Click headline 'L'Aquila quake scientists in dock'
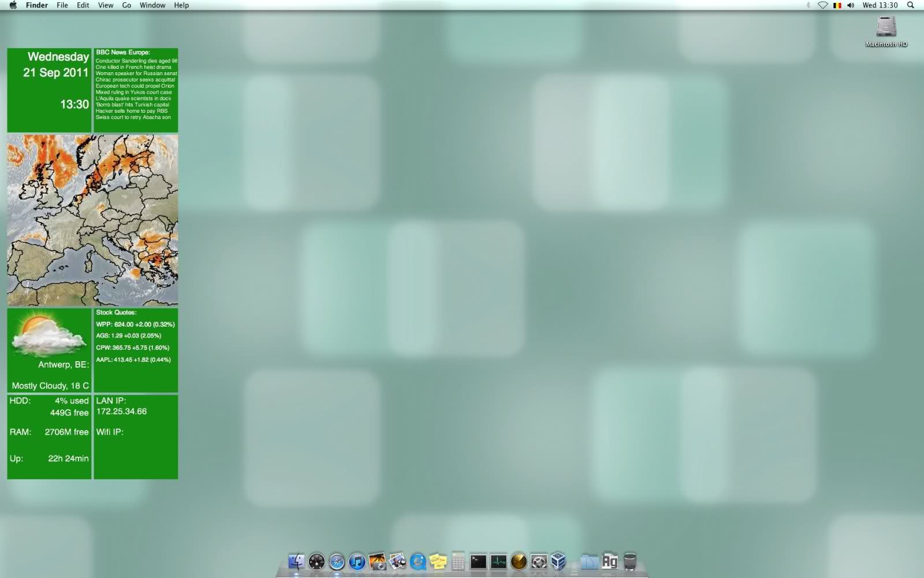 pyautogui.click(x=133, y=99)
